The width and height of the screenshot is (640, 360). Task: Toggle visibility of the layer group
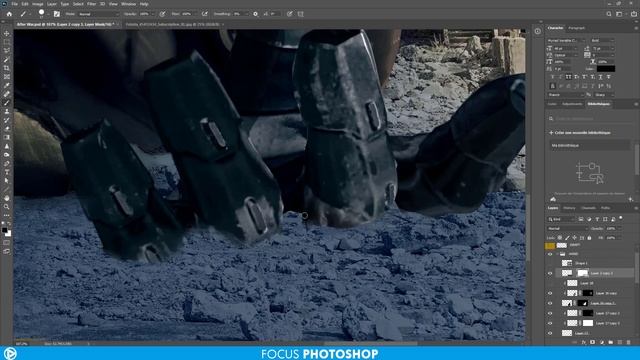550,254
